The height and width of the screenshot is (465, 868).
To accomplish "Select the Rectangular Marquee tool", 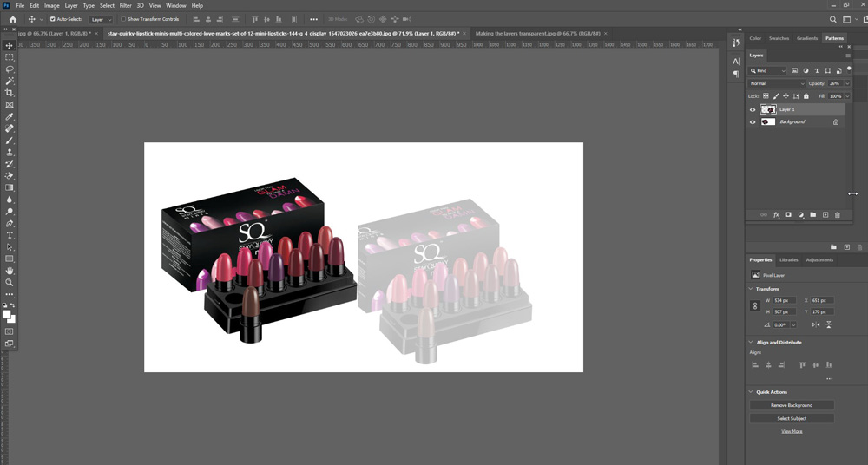I will (x=10, y=57).
